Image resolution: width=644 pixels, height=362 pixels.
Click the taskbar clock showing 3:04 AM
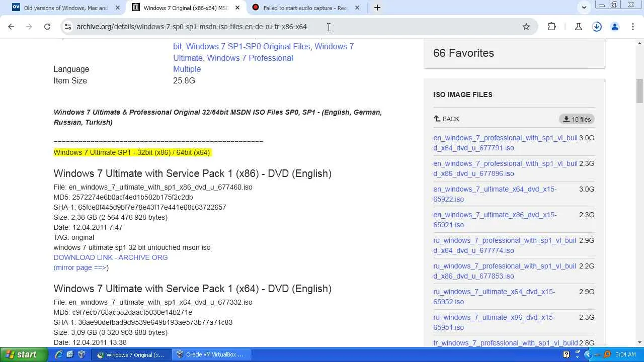click(x=625, y=354)
